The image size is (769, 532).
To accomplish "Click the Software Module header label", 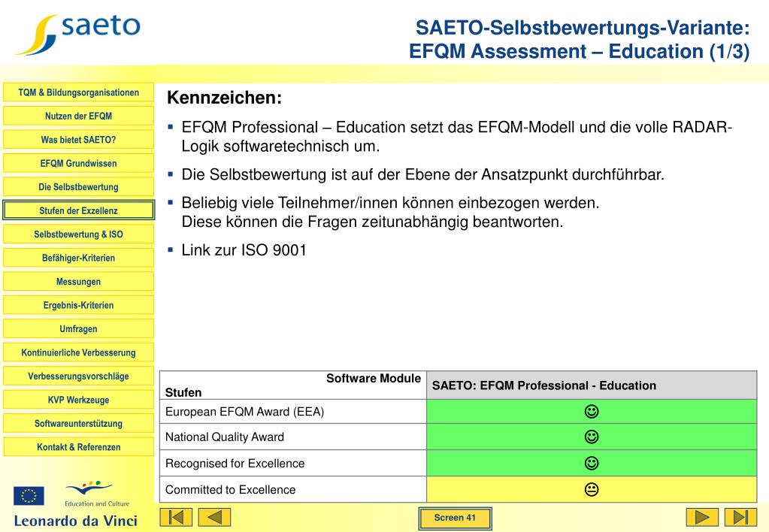I will (x=373, y=378).
